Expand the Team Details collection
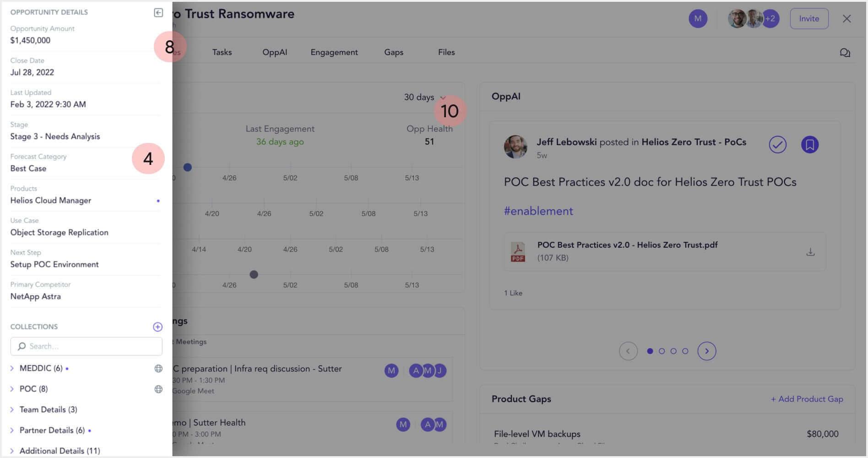The height and width of the screenshot is (458, 868). click(x=12, y=409)
